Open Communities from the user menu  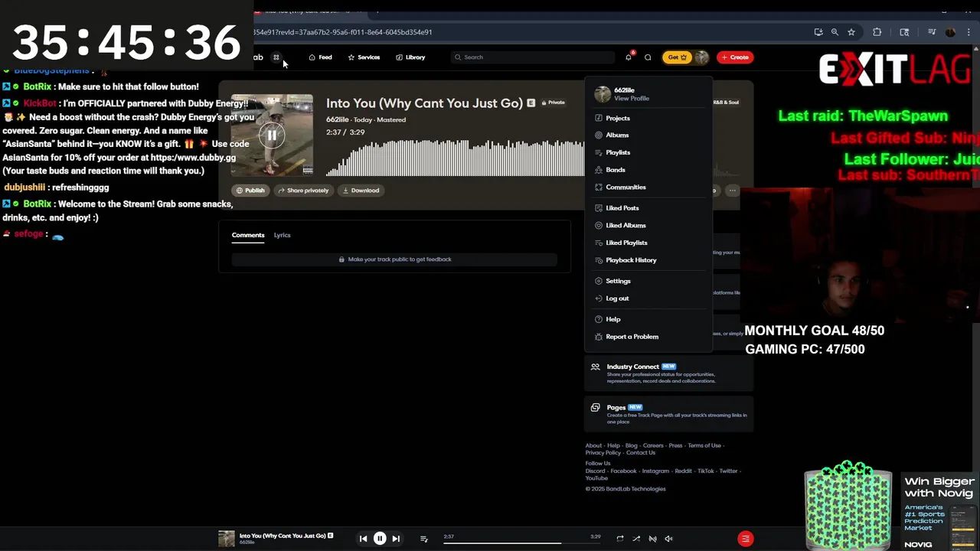point(648,187)
